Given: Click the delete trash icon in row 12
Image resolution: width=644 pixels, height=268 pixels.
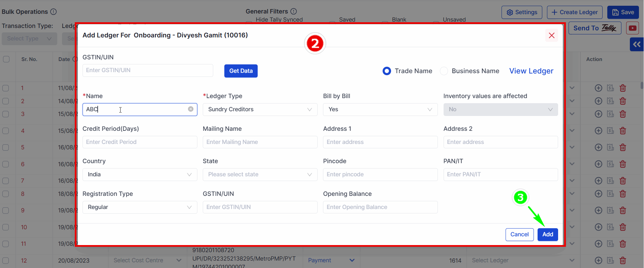Looking at the screenshot, I should point(623,260).
